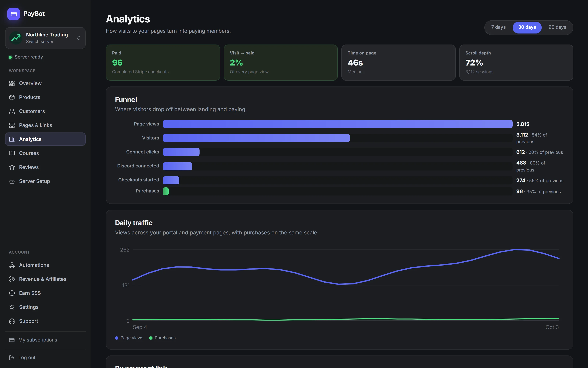Select the Courses menu item
Image resolution: width=588 pixels, height=368 pixels.
point(45,153)
